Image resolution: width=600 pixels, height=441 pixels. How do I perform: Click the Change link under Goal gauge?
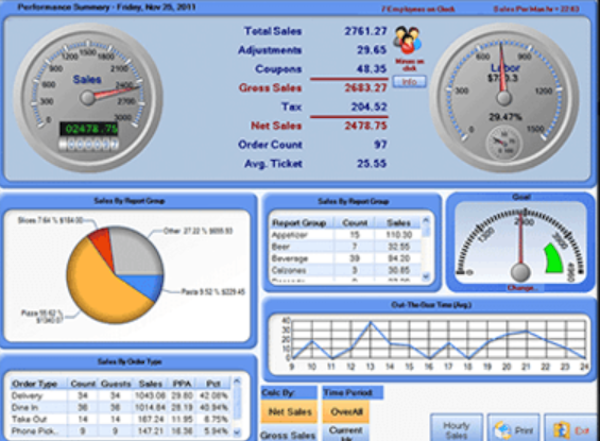[x=520, y=288]
